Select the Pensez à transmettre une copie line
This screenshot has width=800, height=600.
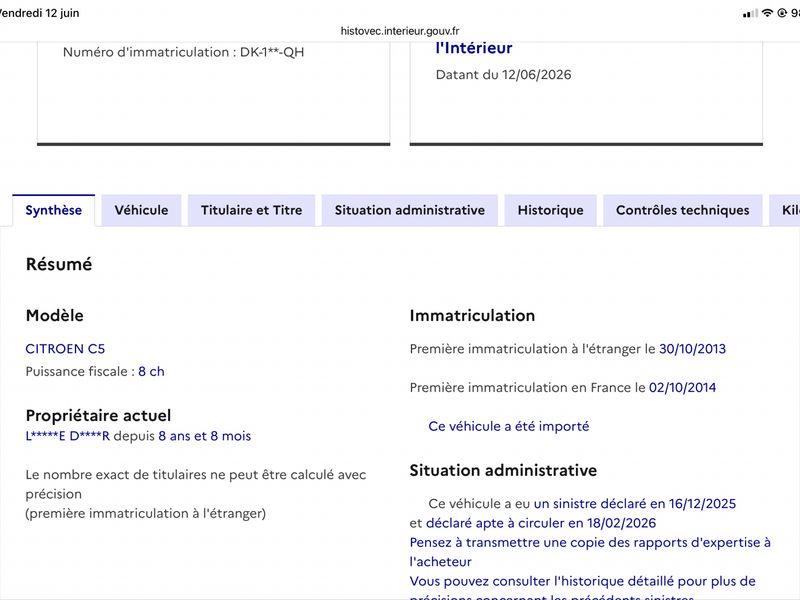pyautogui.click(x=590, y=552)
